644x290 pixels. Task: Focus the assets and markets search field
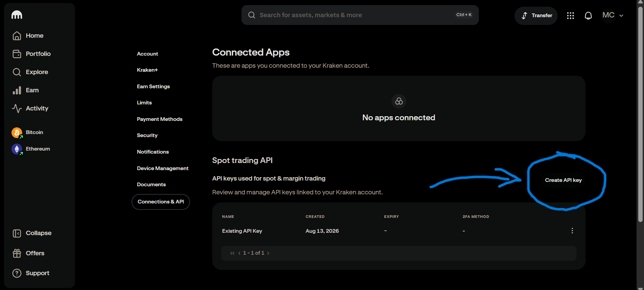point(360,15)
